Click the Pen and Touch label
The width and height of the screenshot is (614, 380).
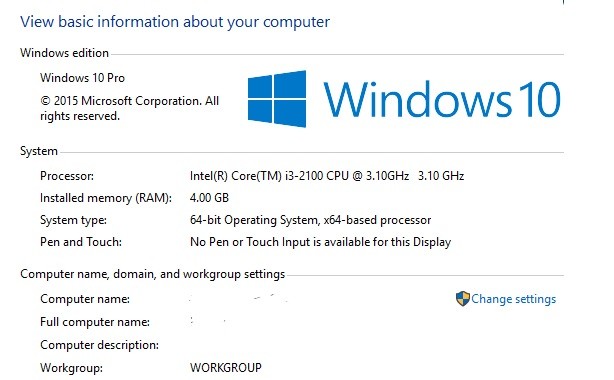point(81,242)
